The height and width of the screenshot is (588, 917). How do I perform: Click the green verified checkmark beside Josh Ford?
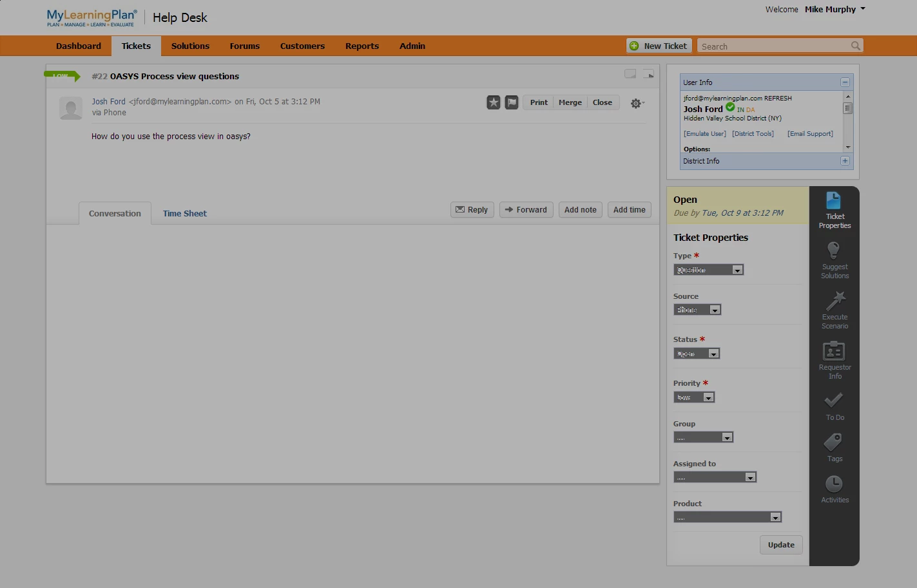[730, 108]
